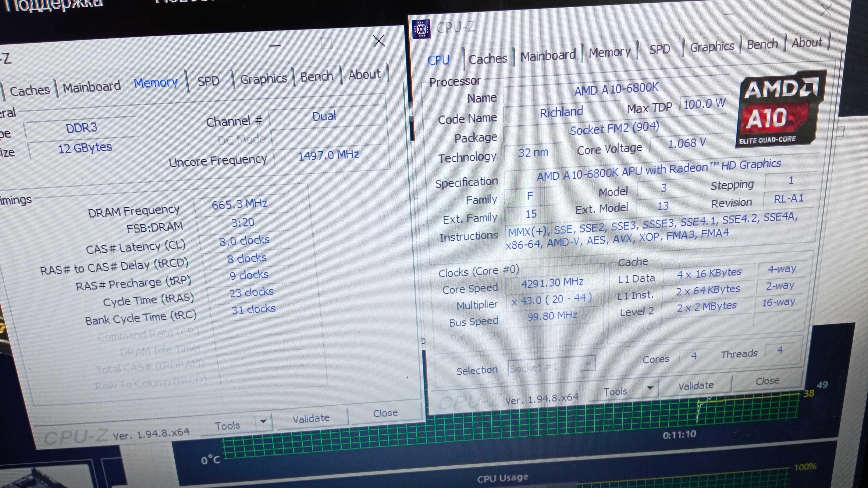Click the CPU Usage graph label
The width and height of the screenshot is (868, 488).
502,478
